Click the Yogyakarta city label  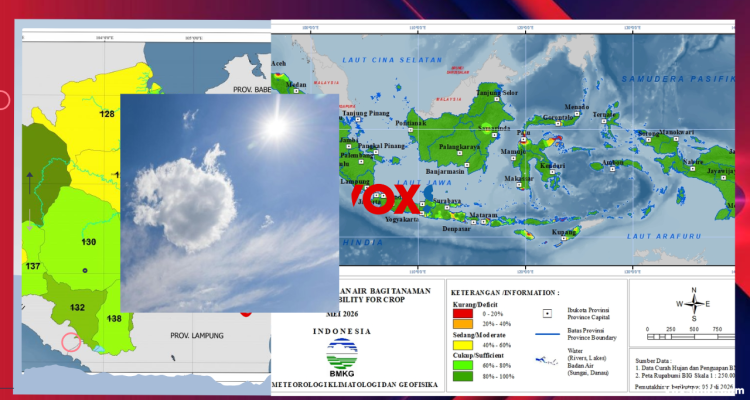(x=401, y=220)
